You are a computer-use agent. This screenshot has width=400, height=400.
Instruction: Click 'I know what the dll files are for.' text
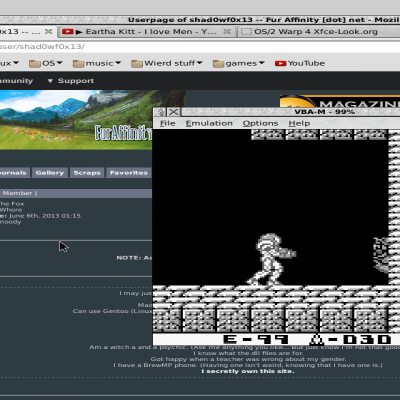point(248,353)
